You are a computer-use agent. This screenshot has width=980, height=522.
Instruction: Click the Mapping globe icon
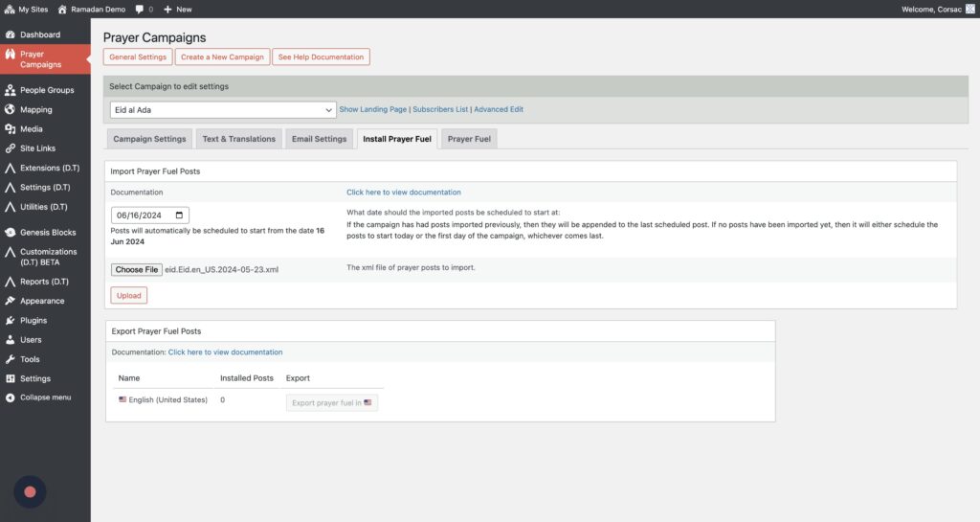[x=10, y=110]
